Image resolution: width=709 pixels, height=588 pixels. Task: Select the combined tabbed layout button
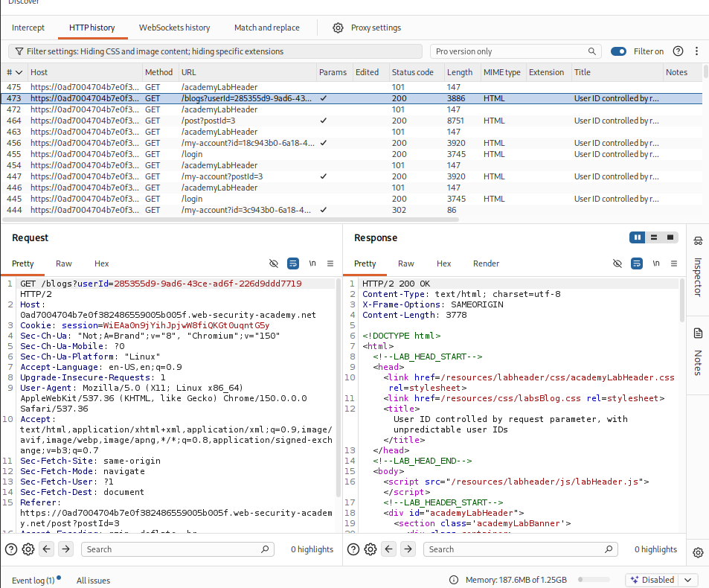point(670,237)
